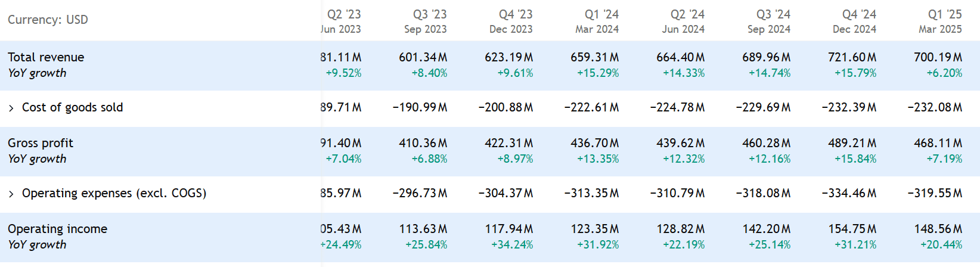Image resolution: width=980 pixels, height=267 pixels.
Task: Click Cost of goods sold value −232.08 M
Action: (x=934, y=107)
